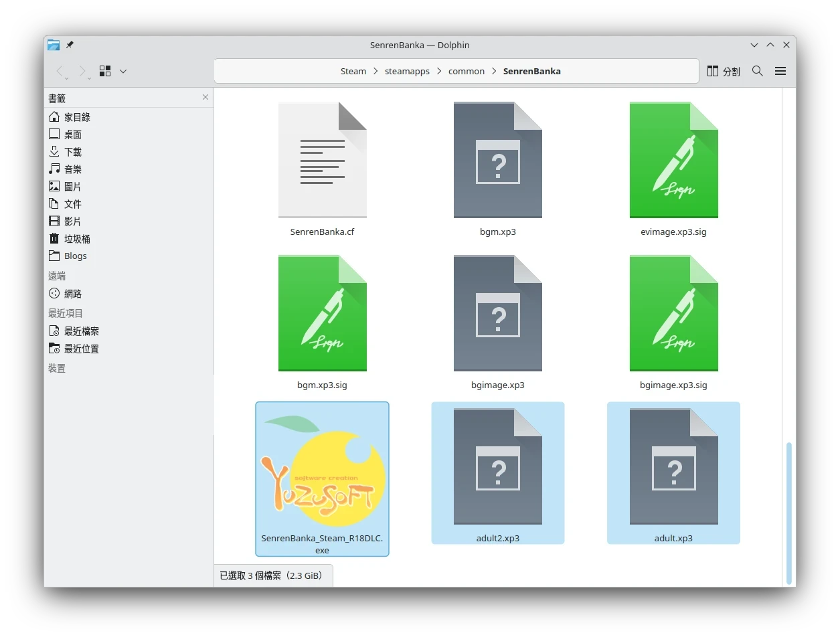840x639 pixels.
Task: Click the search magnifier icon in toolbar
Action: pyautogui.click(x=757, y=71)
